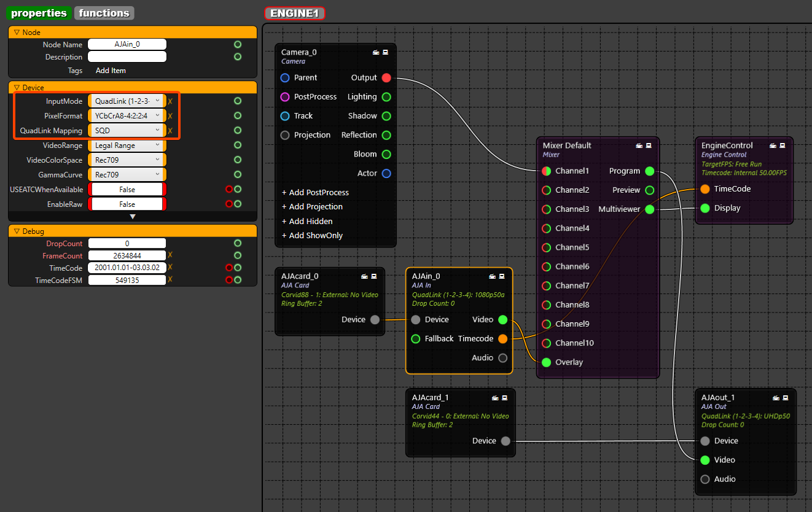Click the green circle toggle for Node Name
The image size is (812, 512).
[x=238, y=45]
